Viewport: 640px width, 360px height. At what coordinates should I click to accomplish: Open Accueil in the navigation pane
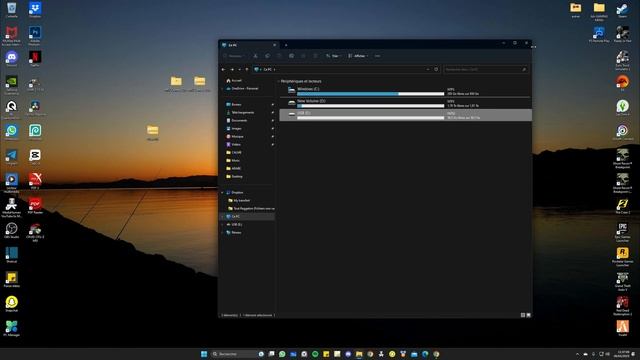(x=234, y=81)
